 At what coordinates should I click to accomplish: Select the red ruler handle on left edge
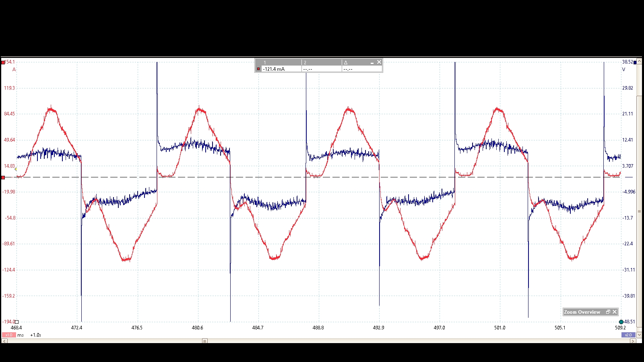[3, 177]
